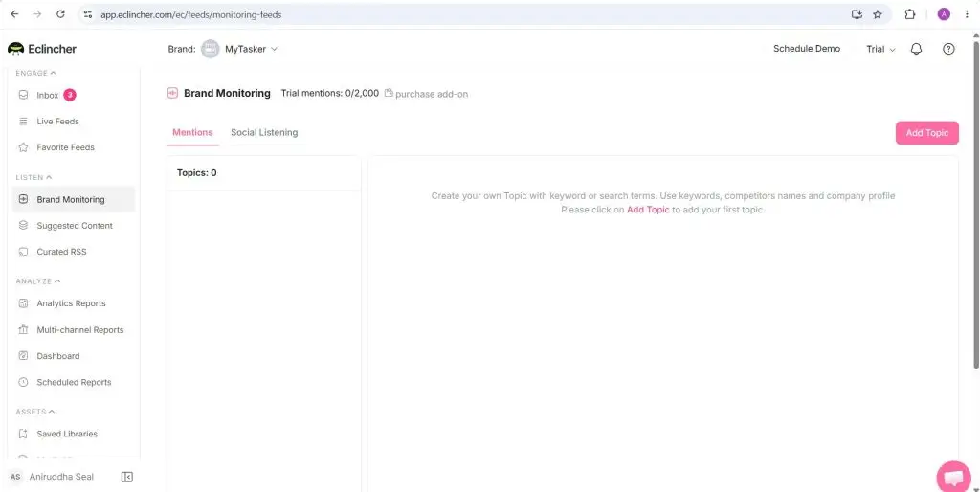Collapse the LISTEN section
980x492 pixels.
tap(34, 177)
